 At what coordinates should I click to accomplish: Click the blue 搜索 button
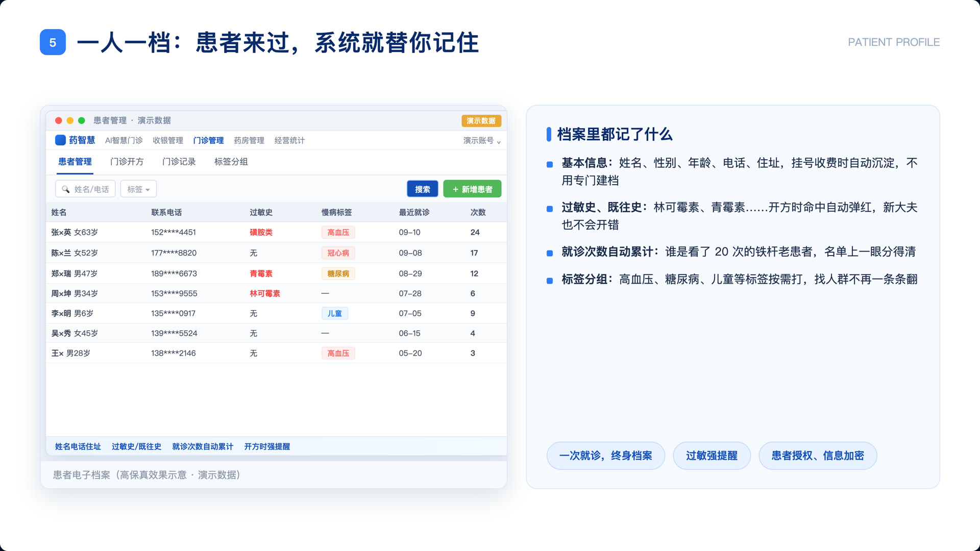coord(422,189)
